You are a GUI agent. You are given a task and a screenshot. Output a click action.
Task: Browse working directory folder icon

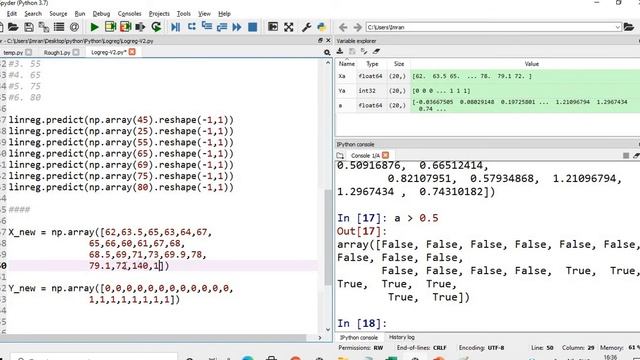[629, 27]
